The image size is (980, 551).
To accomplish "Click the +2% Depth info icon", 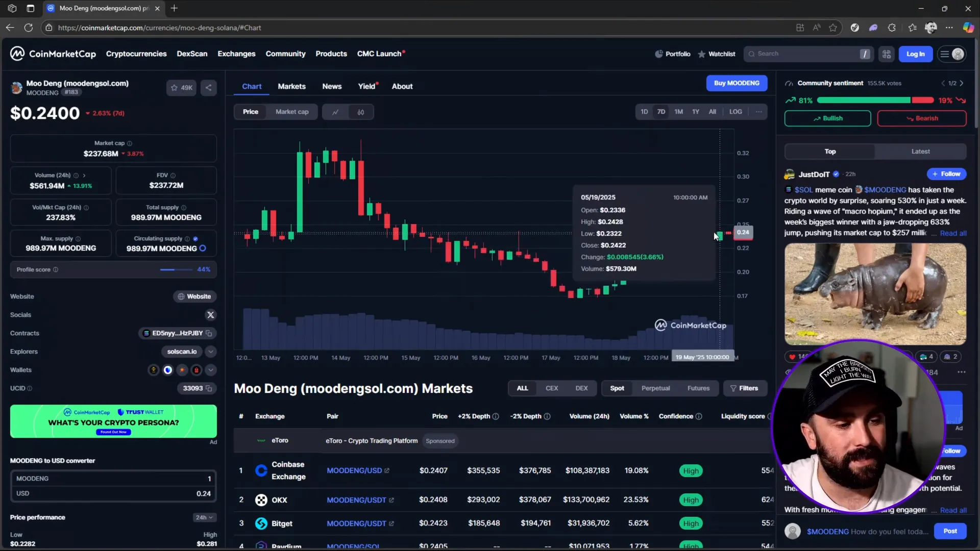I will (495, 416).
